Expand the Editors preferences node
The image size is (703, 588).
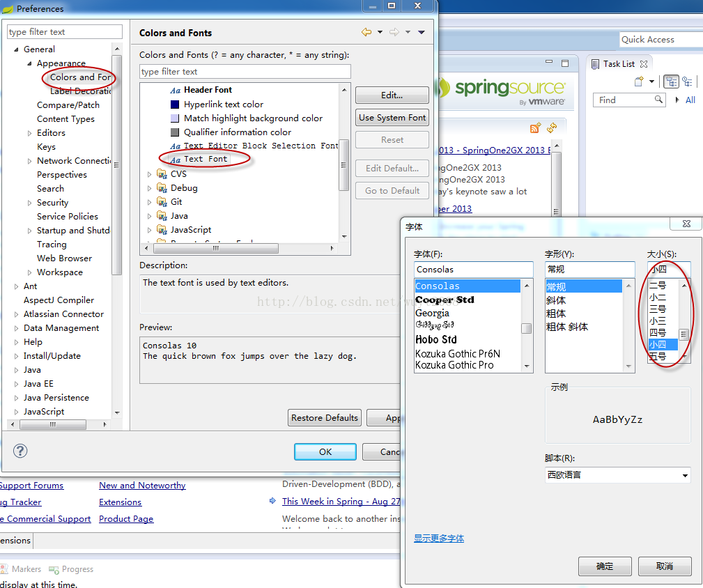[29, 133]
